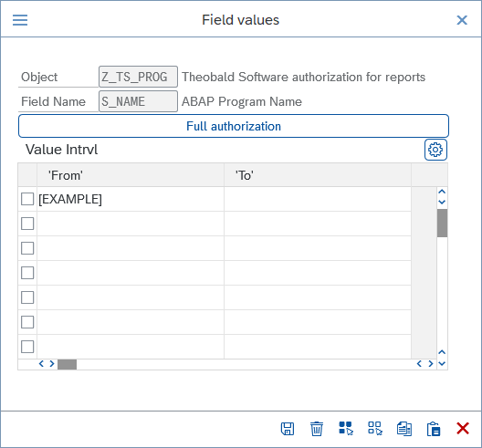The height and width of the screenshot is (448, 482).
Task: Click the 'To' column header
Action: click(x=318, y=175)
